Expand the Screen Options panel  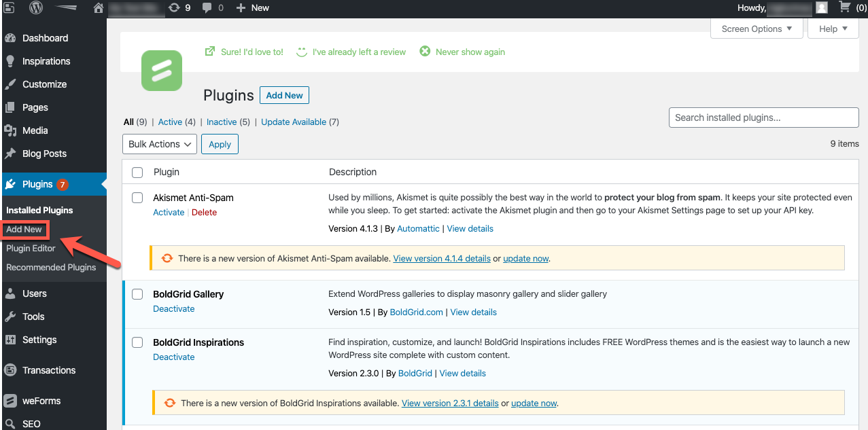tap(757, 29)
